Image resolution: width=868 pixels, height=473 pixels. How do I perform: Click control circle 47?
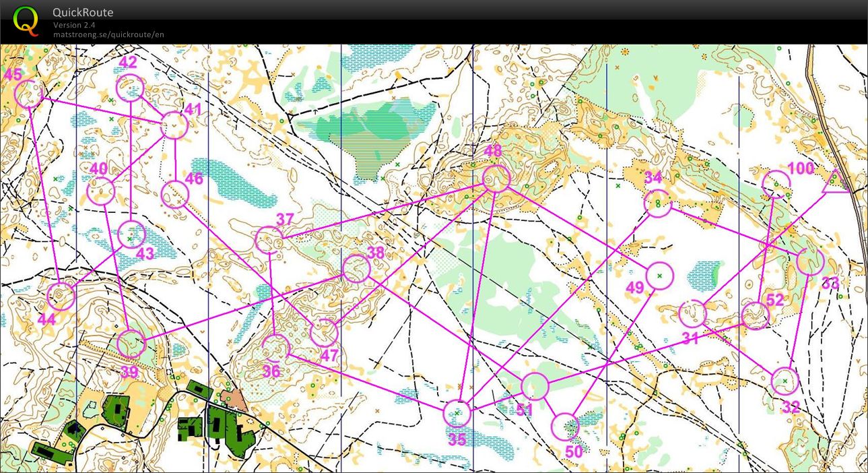pyautogui.click(x=324, y=332)
